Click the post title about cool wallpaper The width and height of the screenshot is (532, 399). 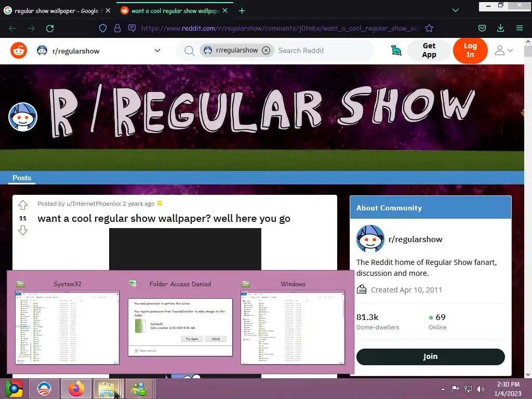pos(164,218)
